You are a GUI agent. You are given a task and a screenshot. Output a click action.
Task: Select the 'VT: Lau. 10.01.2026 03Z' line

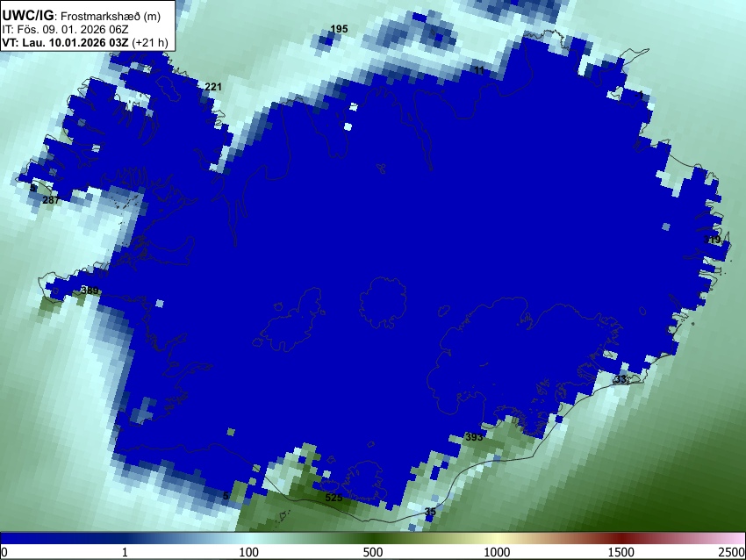65,42
